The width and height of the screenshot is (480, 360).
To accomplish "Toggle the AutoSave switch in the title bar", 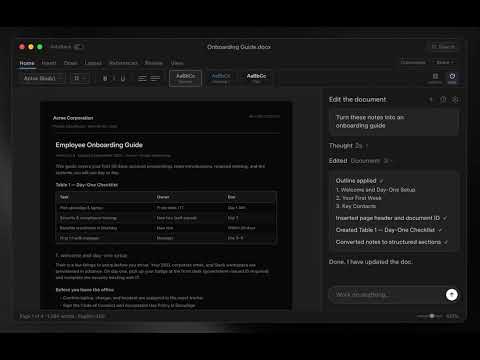I will [x=78, y=47].
